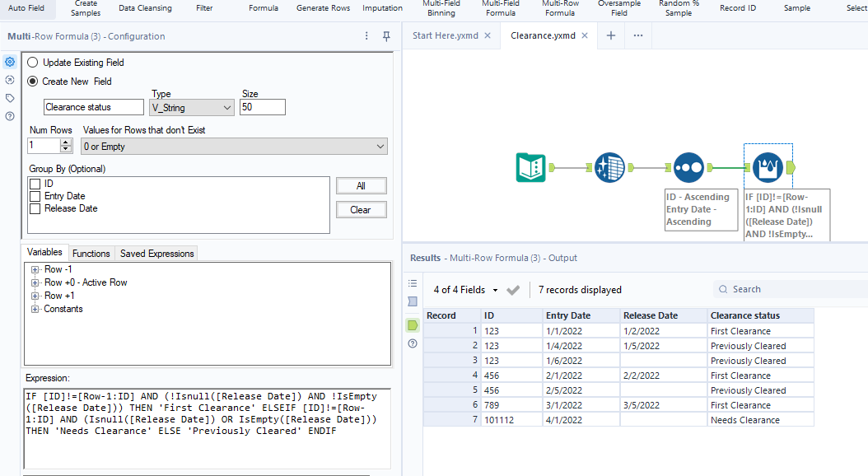Expand the Row -1 variables node

(35, 270)
